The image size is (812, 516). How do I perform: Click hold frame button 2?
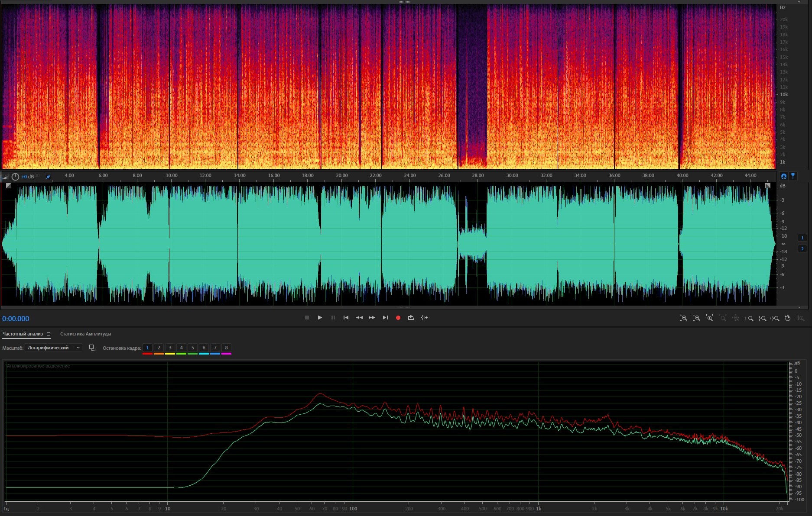159,348
